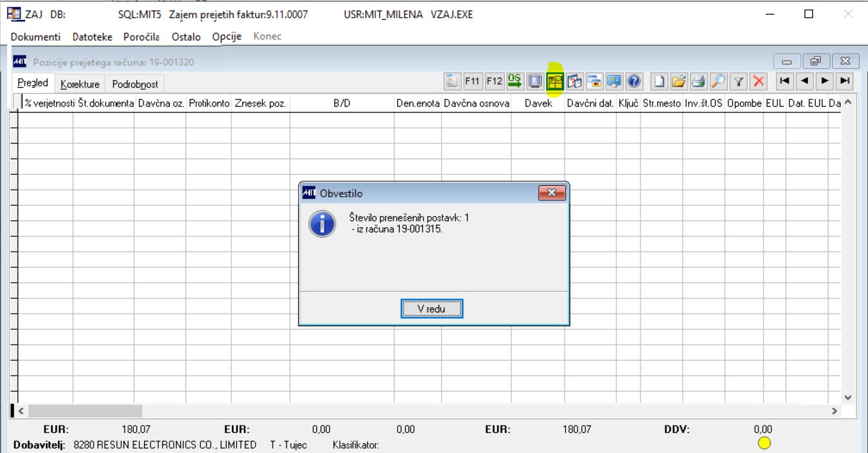This screenshot has height=453, width=868.
Task: Switch to the Korekture tab
Action: pyautogui.click(x=80, y=85)
